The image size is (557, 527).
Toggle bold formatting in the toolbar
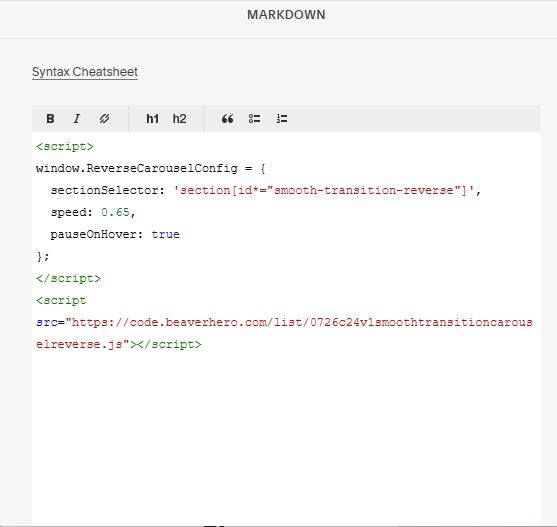(x=50, y=119)
